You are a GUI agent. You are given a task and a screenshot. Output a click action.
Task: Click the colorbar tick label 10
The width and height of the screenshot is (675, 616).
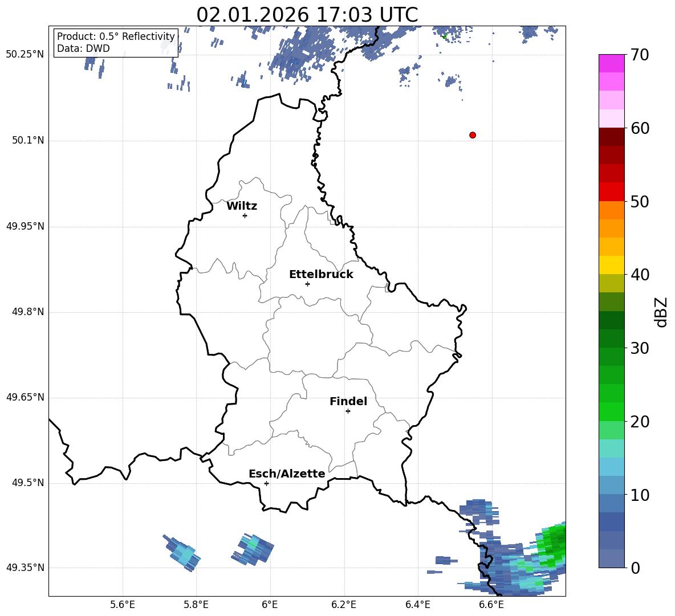640,495
